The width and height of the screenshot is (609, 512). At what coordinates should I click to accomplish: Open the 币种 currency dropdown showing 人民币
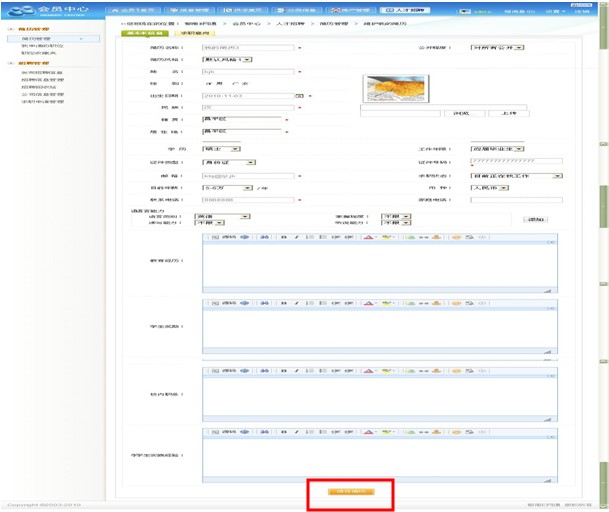point(499,187)
